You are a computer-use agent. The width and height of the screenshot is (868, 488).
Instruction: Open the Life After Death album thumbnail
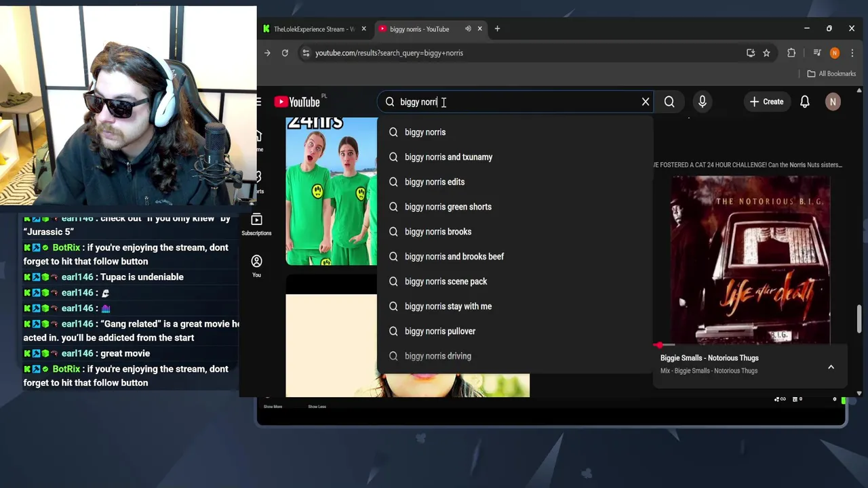click(x=750, y=260)
